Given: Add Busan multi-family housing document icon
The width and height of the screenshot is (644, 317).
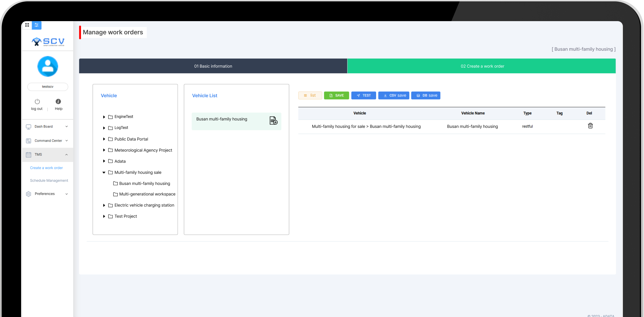Looking at the screenshot, I should pos(273,120).
